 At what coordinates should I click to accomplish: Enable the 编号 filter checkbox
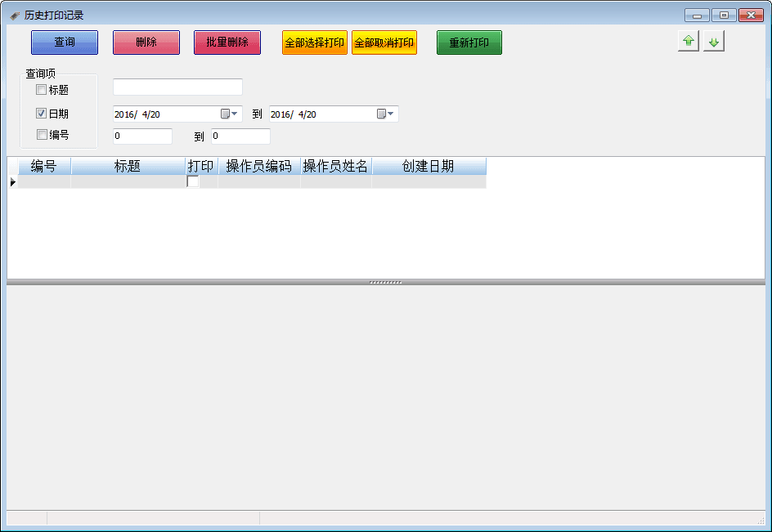42,135
